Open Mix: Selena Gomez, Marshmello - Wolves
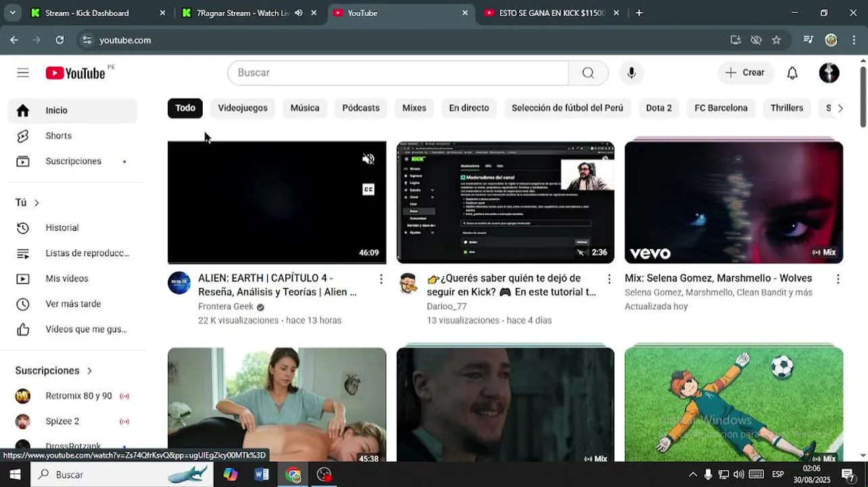The width and height of the screenshot is (868, 487). click(x=719, y=278)
